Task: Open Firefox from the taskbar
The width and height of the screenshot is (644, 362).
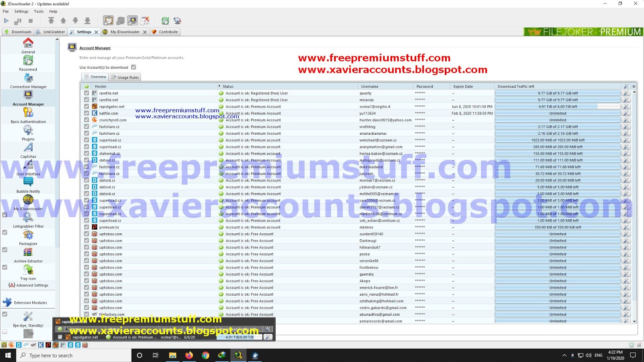Action: [x=189, y=355]
